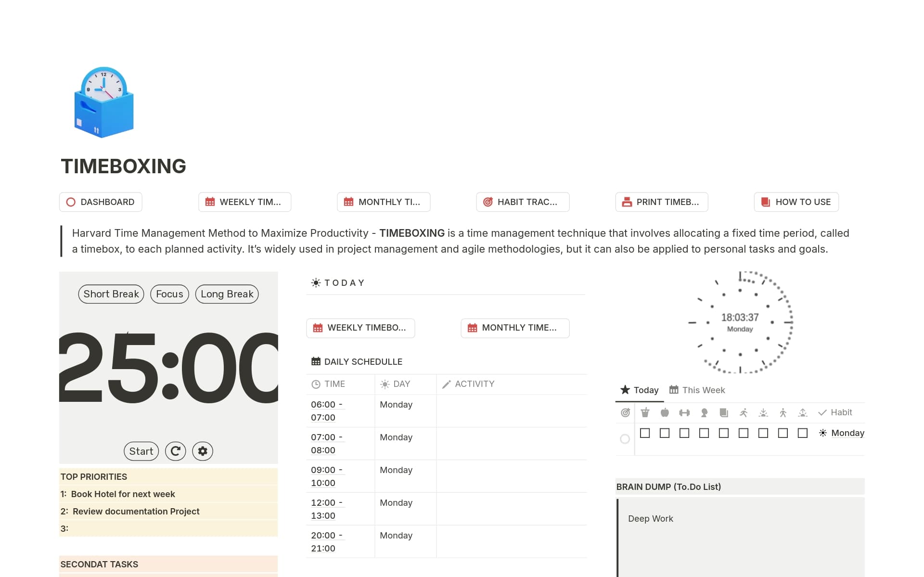Screen dimensions: 924x577
Task: Start the pomodoro timer
Action: (141, 451)
